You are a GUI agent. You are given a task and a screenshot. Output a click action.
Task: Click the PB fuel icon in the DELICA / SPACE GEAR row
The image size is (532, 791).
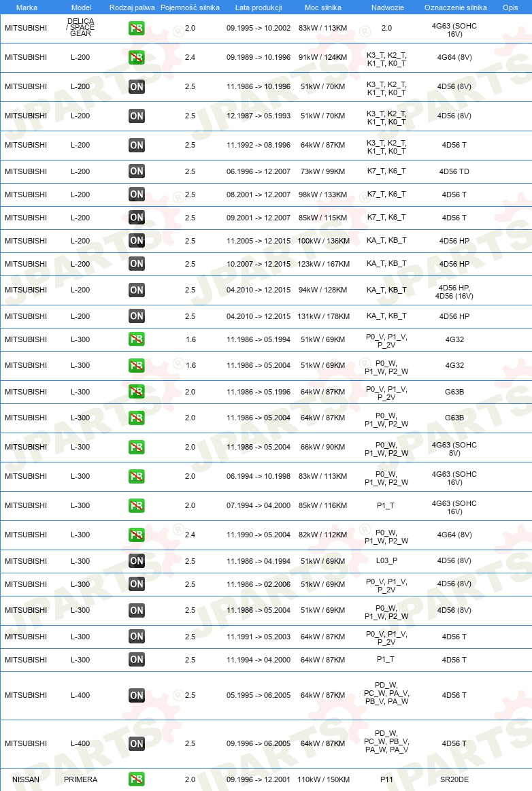pos(136,29)
